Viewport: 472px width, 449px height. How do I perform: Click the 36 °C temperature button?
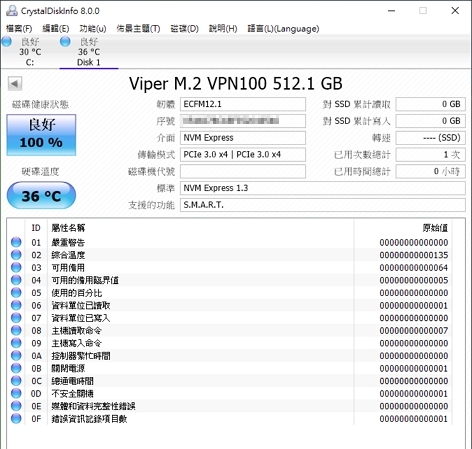point(41,196)
